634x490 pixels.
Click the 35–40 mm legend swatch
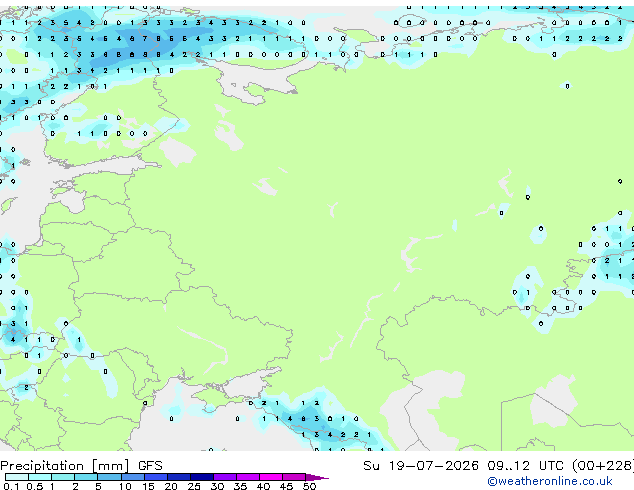tap(248, 477)
